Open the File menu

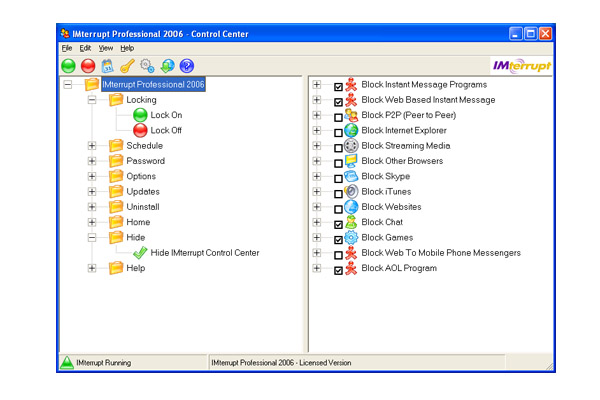[x=67, y=48]
